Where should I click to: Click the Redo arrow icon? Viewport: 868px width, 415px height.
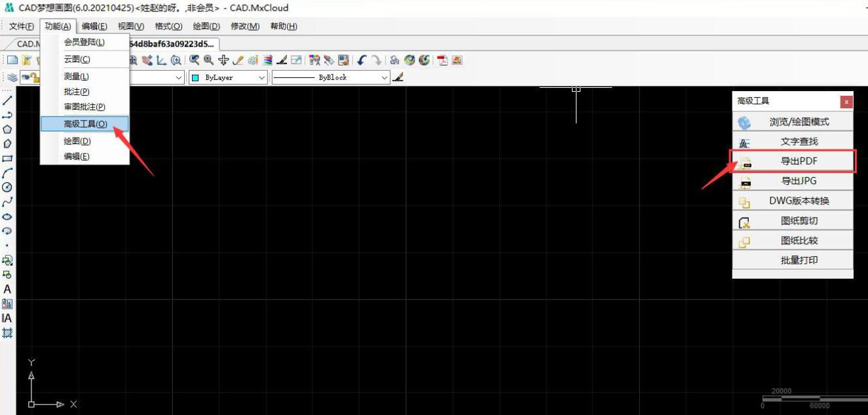click(376, 60)
